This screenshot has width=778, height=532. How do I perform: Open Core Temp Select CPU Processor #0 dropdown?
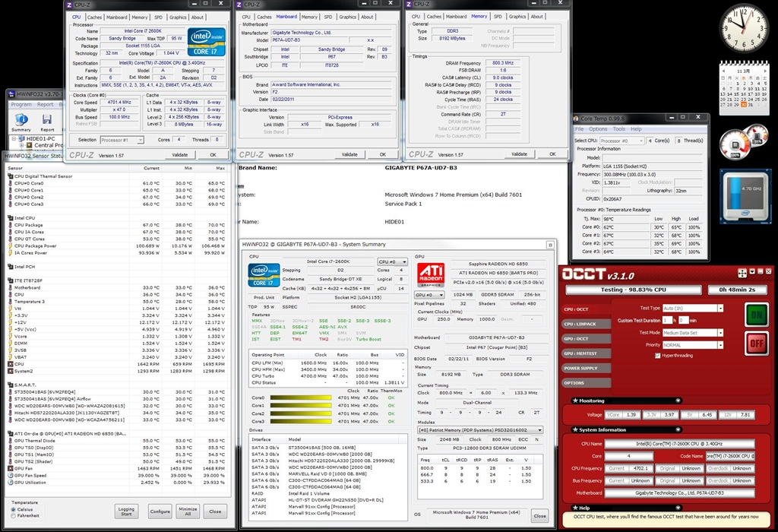[621, 141]
